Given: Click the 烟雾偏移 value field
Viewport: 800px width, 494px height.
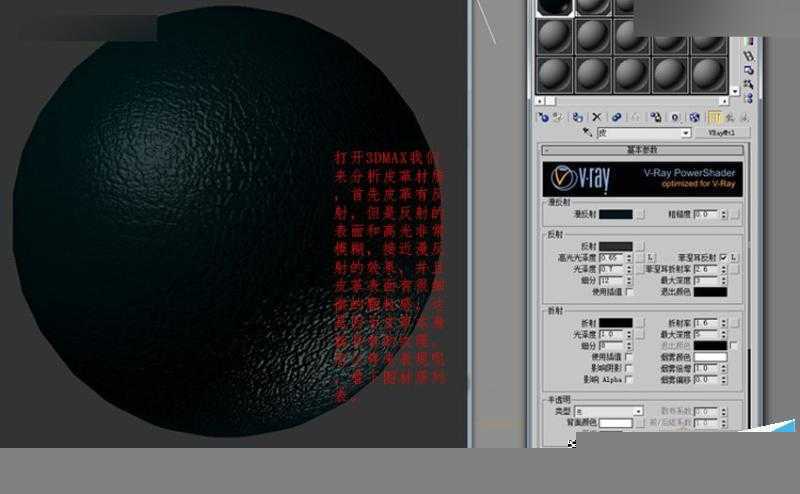Looking at the screenshot, I should 707,380.
